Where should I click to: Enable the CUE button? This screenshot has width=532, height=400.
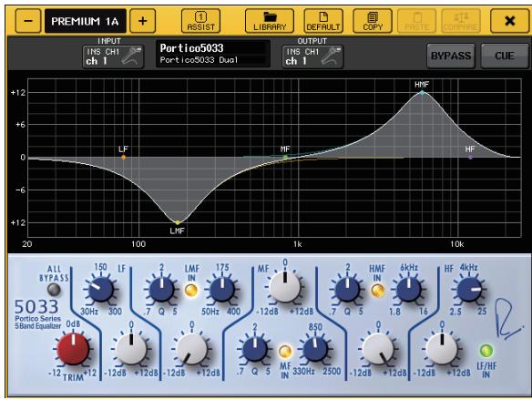[505, 56]
